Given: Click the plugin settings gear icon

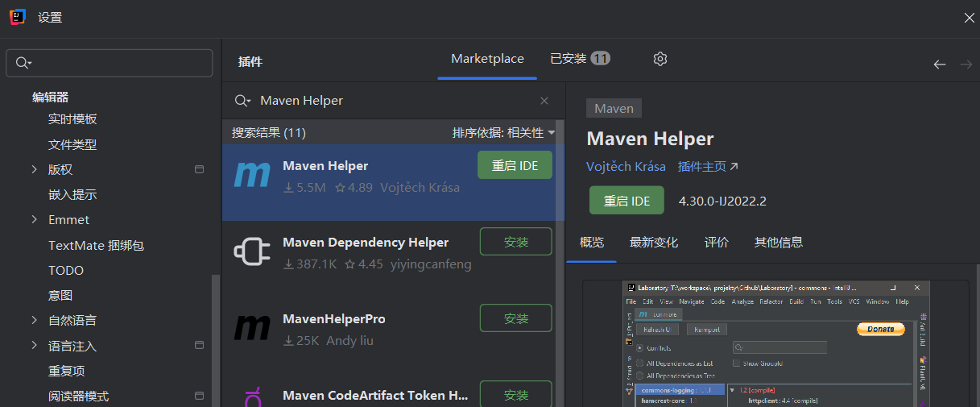Looking at the screenshot, I should (660, 59).
